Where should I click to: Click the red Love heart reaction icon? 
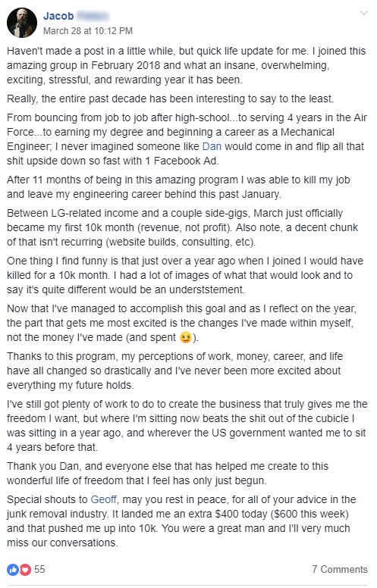[25, 570]
